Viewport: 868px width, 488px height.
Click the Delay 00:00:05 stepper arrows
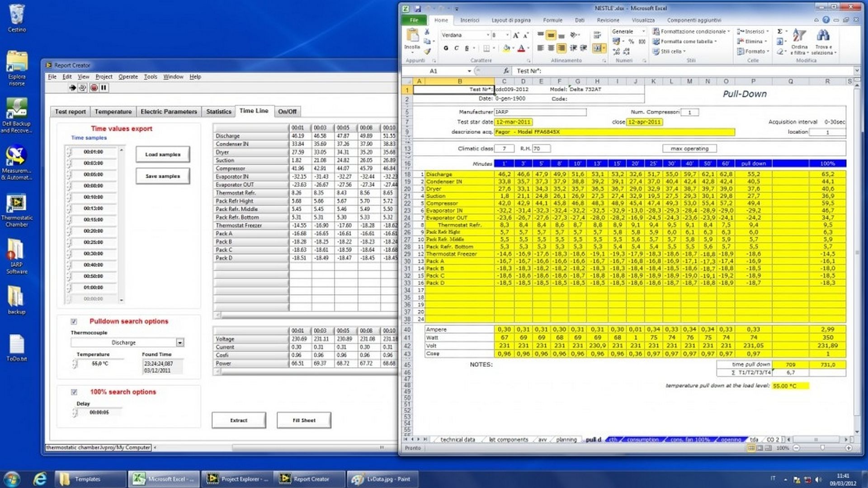point(74,412)
